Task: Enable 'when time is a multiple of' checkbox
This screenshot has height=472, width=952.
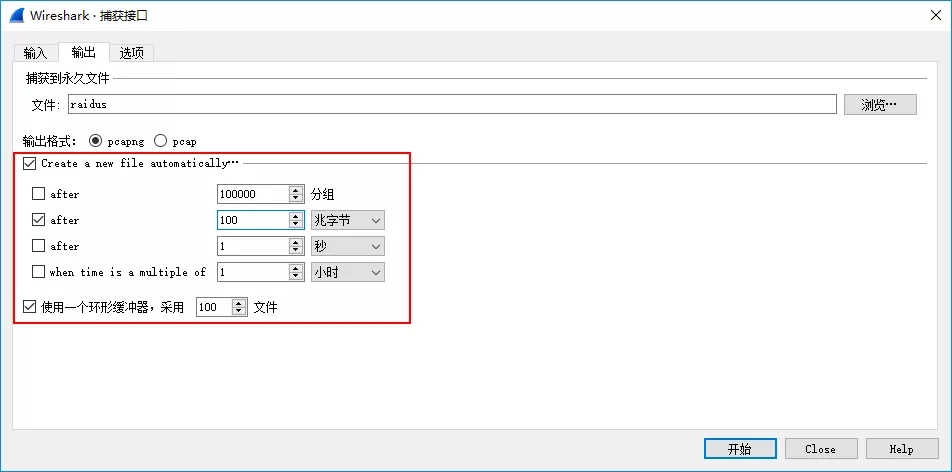Action: [x=39, y=272]
